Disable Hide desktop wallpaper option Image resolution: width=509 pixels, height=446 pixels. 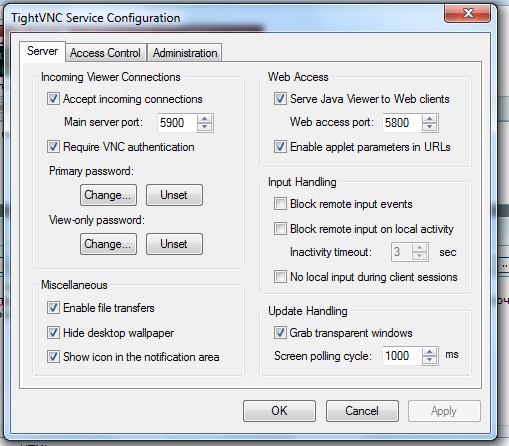point(53,332)
